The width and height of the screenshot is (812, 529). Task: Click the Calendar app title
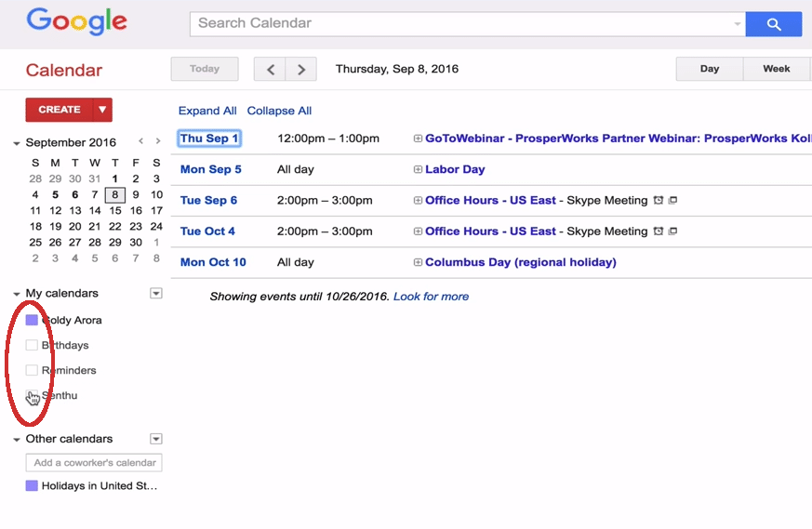tap(64, 71)
